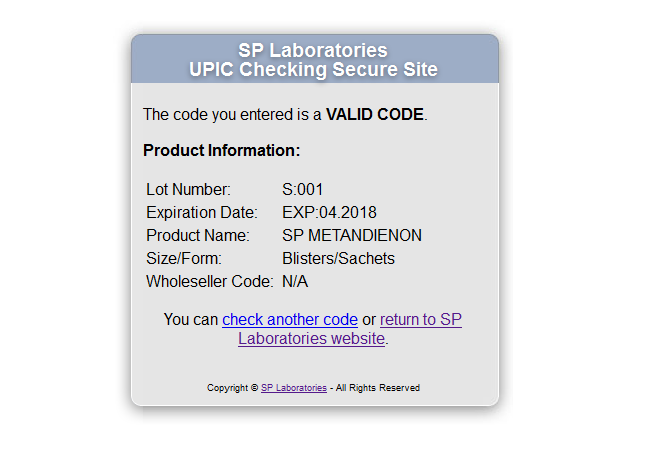652x470 pixels.
Task: Click the "The code you entered is a" text
Action: pyautogui.click(x=232, y=115)
